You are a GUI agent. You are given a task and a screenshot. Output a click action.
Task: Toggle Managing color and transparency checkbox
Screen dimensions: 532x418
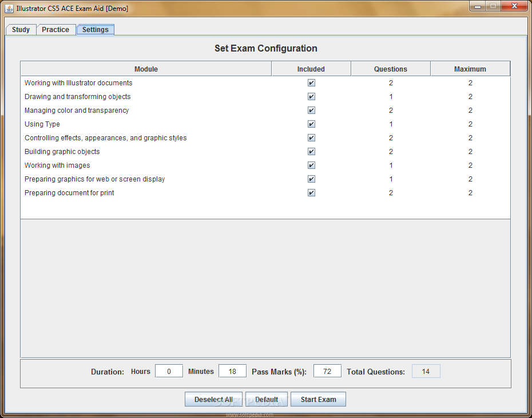coord(311,111)
